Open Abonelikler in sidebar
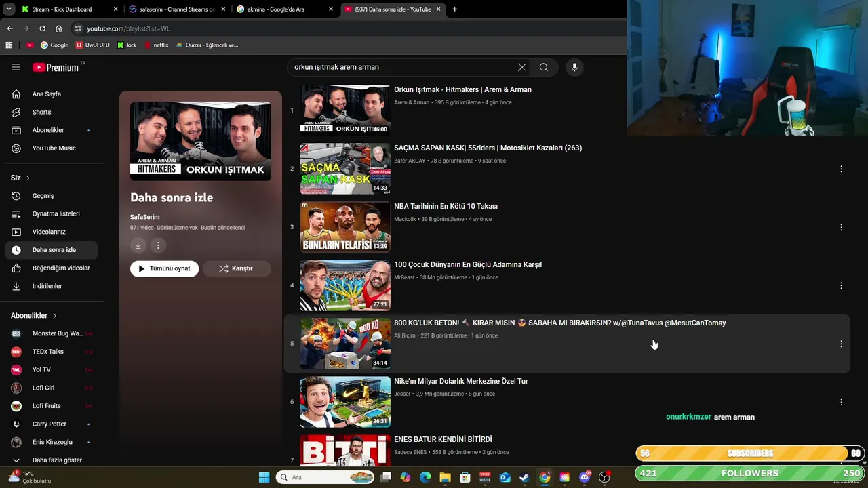This screenshot has height=488, width=868. (52, 130)
